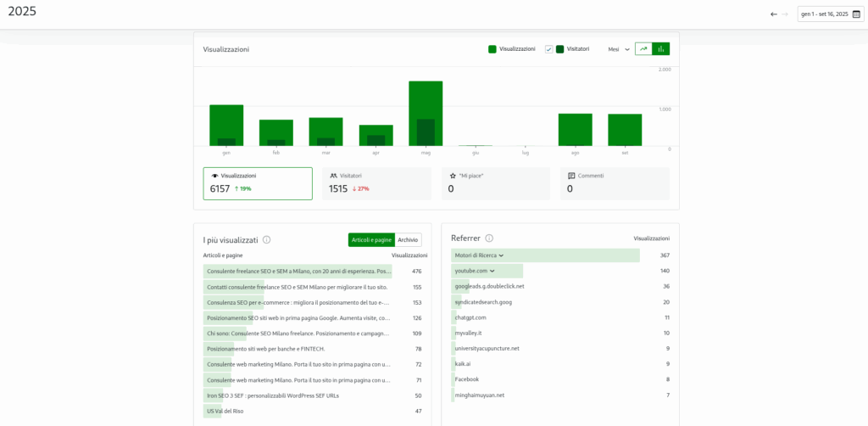Select the Visitatori stat card
The height and width of the screenshot is (426, 868).
click(x=376, y=183)
